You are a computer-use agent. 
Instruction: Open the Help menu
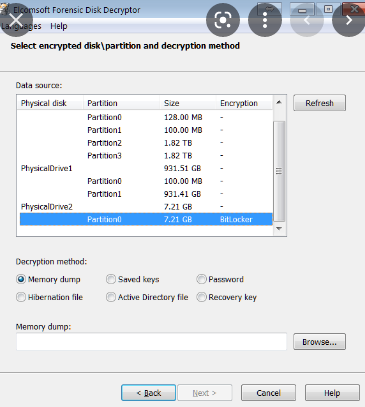pos(59,26)
